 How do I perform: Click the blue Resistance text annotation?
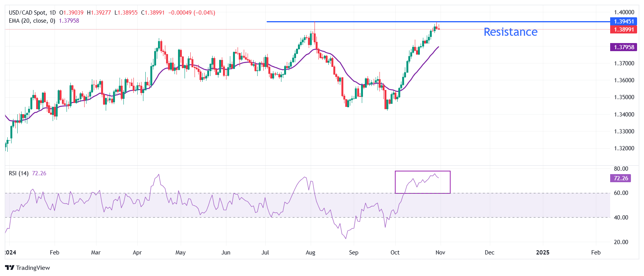click(510, 32)
